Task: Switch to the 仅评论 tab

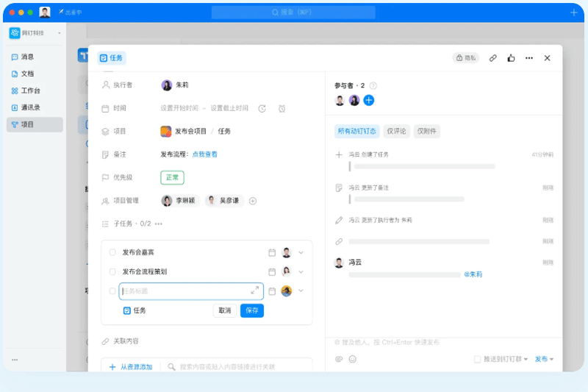Action: 396,132
